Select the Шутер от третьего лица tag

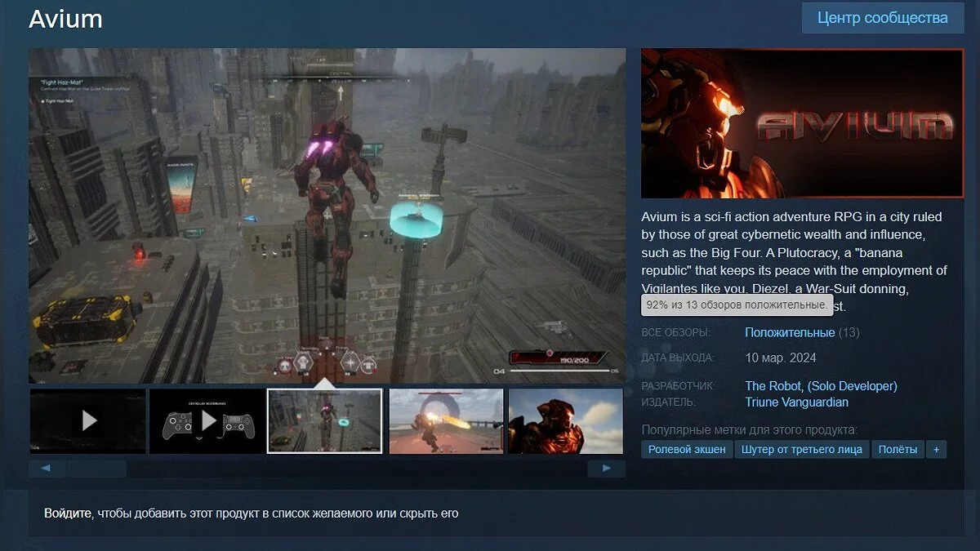(802, 449)
